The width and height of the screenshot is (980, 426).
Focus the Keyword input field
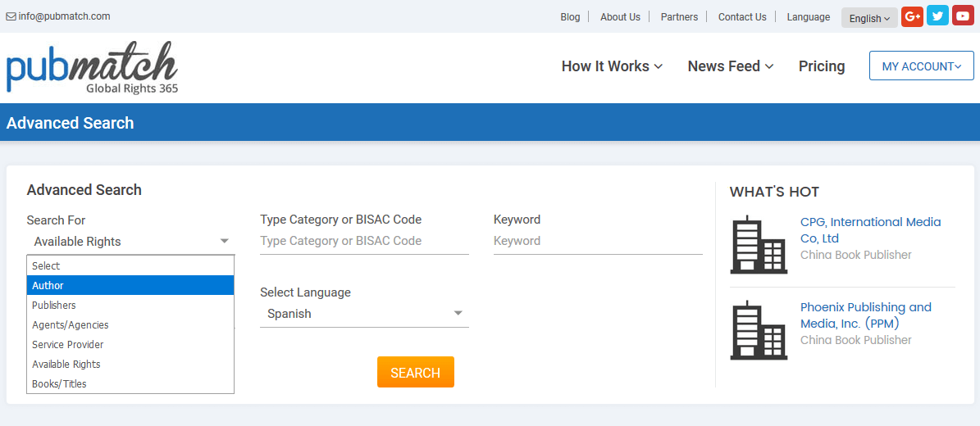pyautogui.click(x=598, y=241)
